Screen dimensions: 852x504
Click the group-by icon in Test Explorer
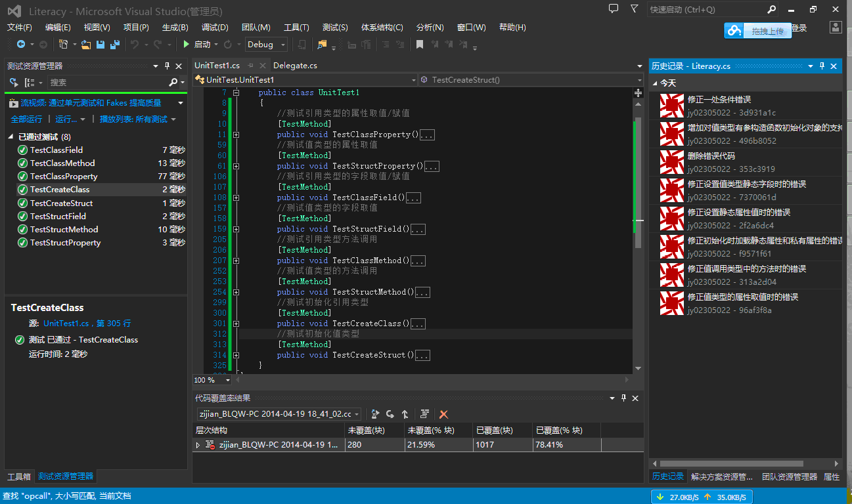tap(30, 83)
